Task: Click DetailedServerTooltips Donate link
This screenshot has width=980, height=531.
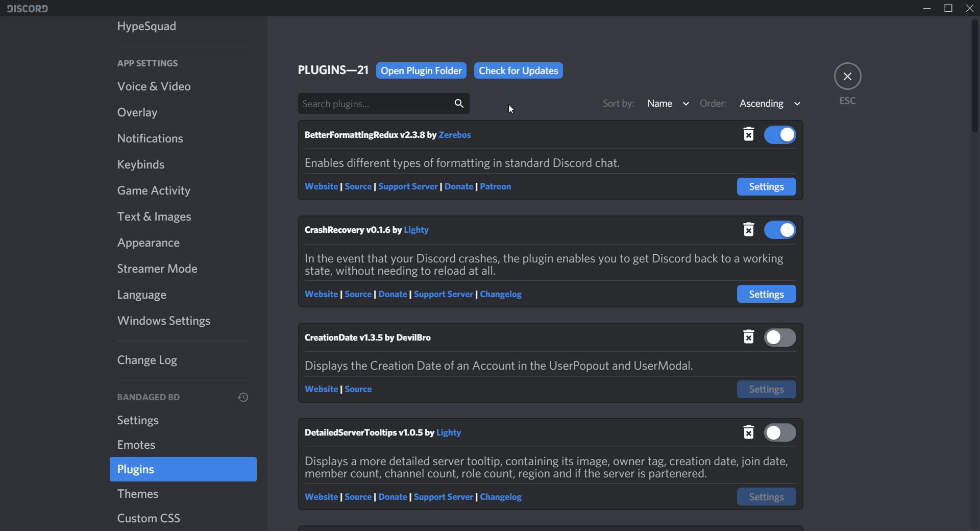Action: [x=393, y=497]
